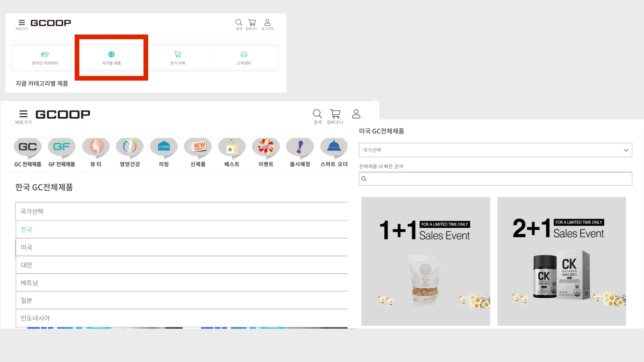
Task: Open the hamburger menu in the top header
Action: click(22, 23)
